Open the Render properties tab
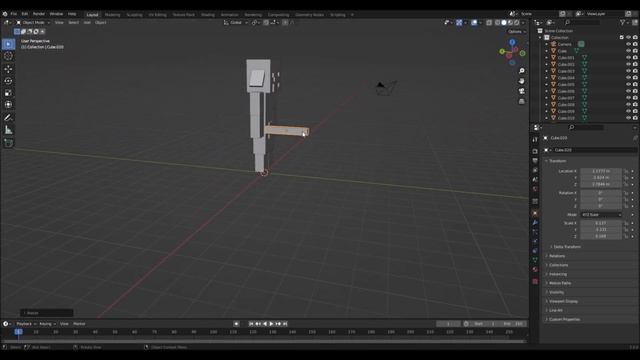The height and width of the screenshot is (360, 640). coord(535,151)
